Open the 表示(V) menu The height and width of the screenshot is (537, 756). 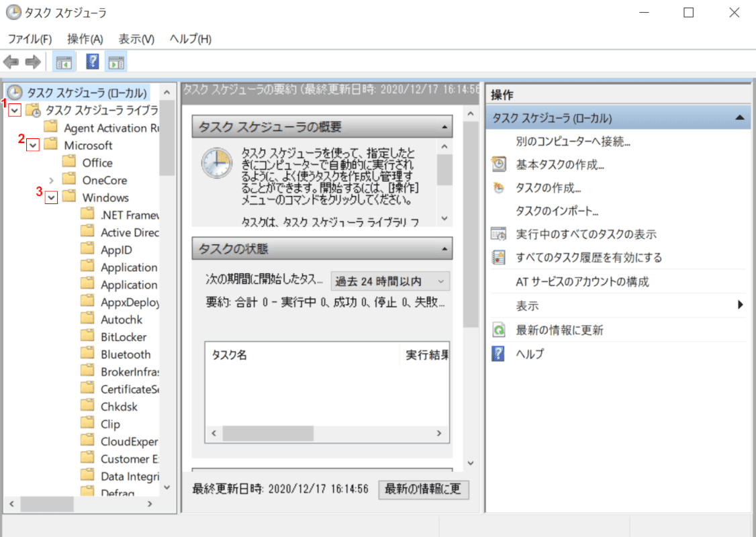(x=136, y=39)
